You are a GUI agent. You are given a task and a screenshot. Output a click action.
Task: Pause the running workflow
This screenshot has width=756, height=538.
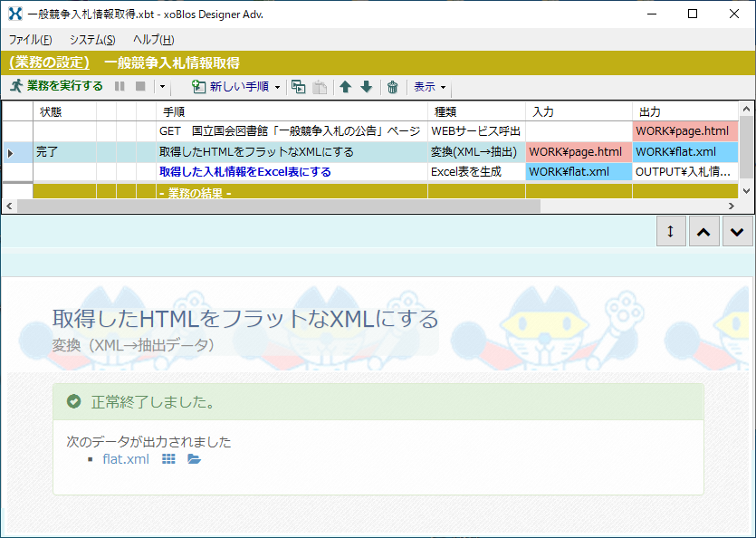tap(120, 86)
